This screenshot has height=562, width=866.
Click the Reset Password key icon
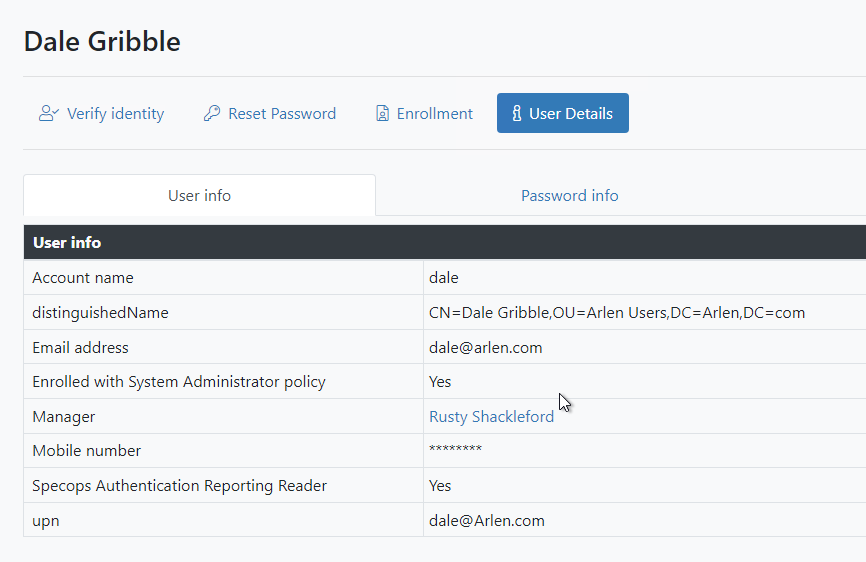212,113
